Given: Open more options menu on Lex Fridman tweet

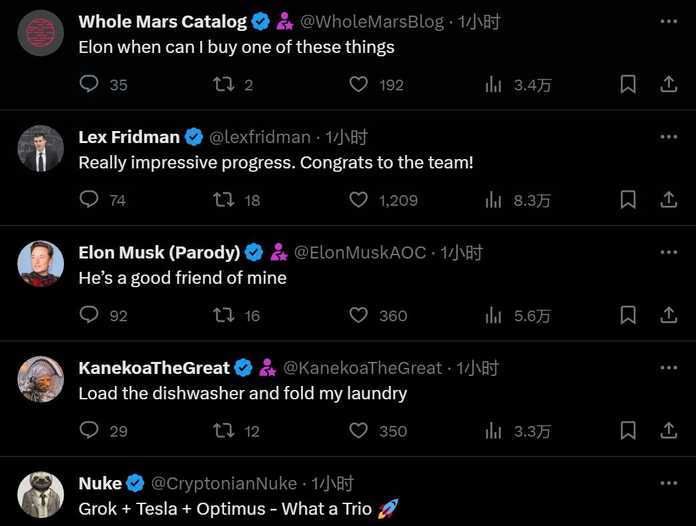Looking at the screenshot, I should coord(668,136).
